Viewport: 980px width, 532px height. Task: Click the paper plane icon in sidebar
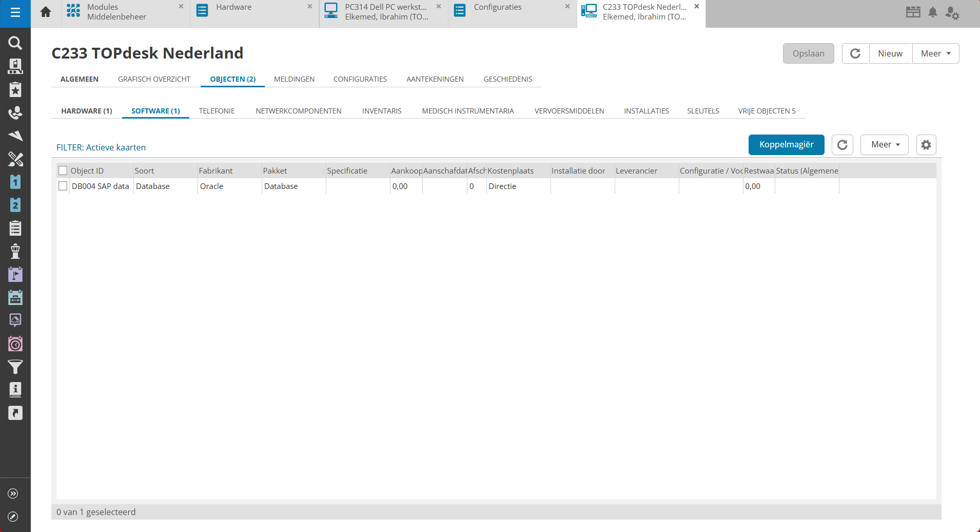pos(15,136)
